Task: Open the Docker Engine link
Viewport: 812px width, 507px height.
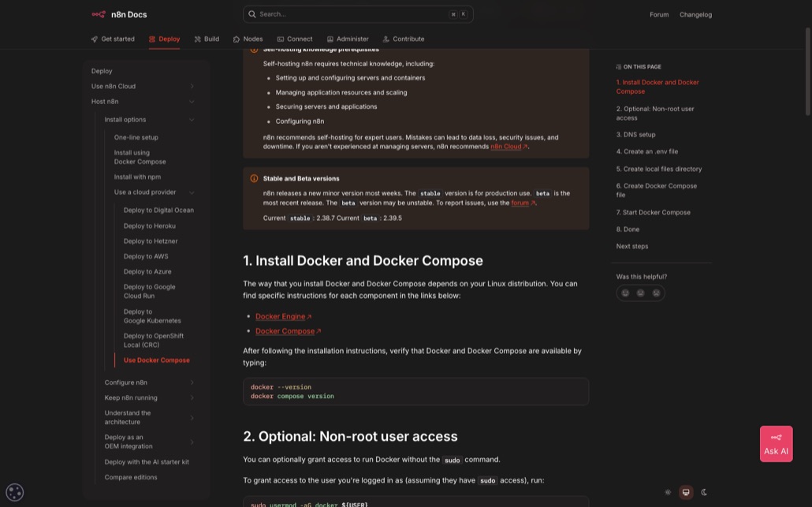Action: (283, 316)
